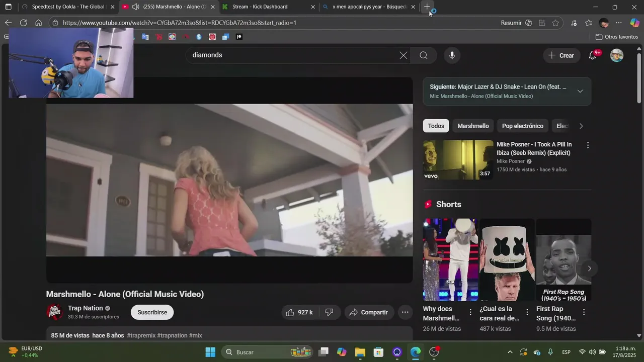The image size is (644, 362).
Task: Go to browser home page icon
Action: [x=38, y=23]
